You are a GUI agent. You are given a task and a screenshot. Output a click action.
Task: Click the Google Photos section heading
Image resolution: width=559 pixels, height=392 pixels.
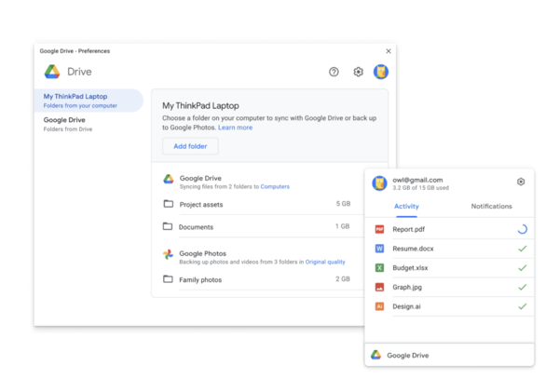coord(202,253)
